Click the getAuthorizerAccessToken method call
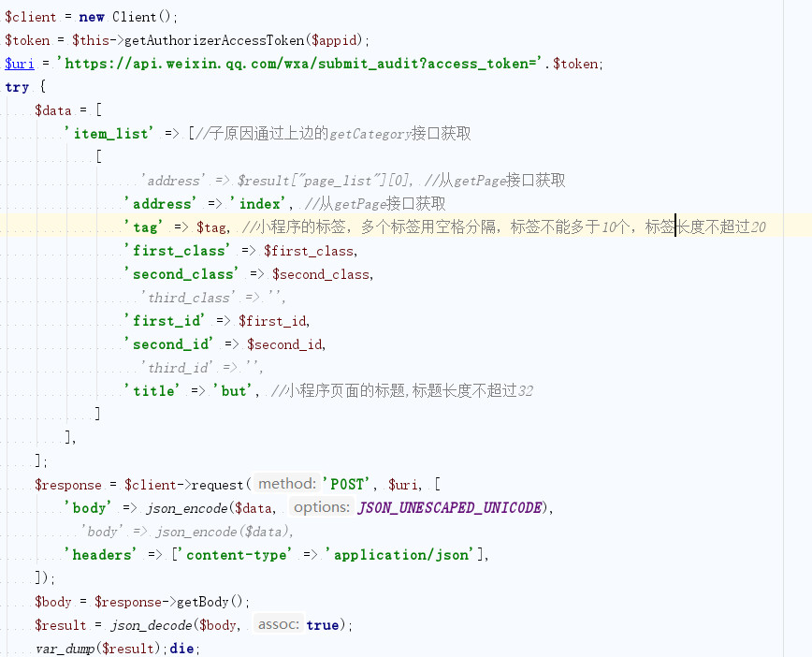The height and width of the screenshot is (657, 812). 214,40
